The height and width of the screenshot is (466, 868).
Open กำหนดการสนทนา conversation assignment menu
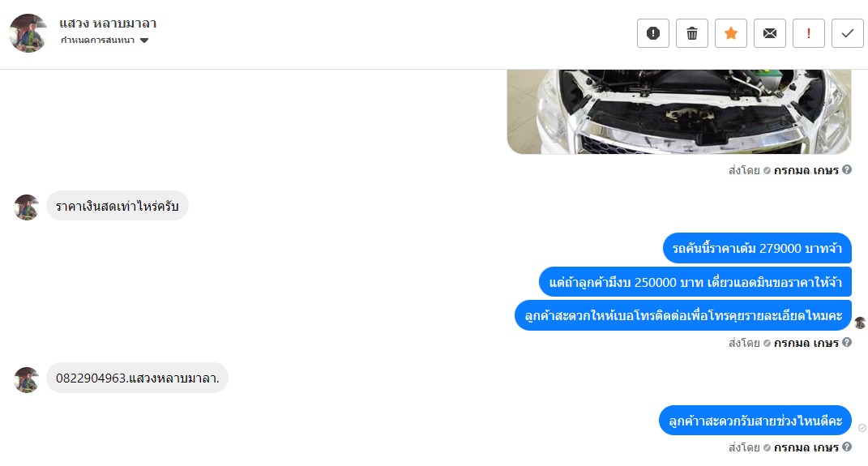click(105, 41)
